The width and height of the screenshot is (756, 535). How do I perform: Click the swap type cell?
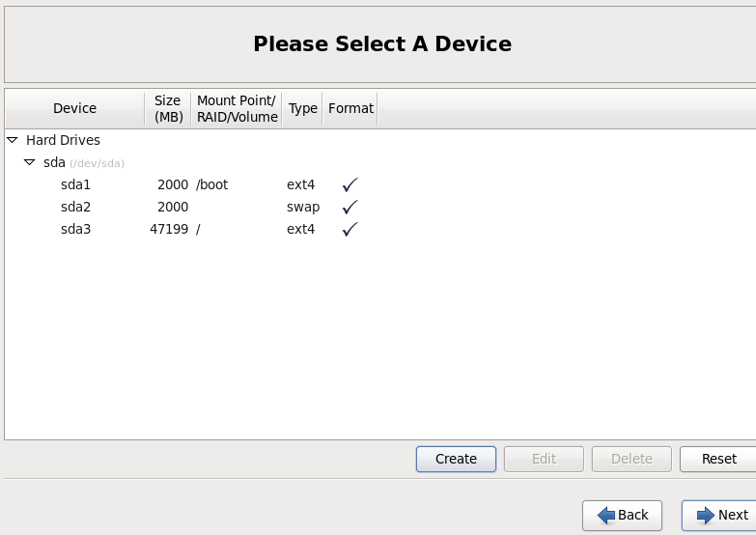coord(303,208)
